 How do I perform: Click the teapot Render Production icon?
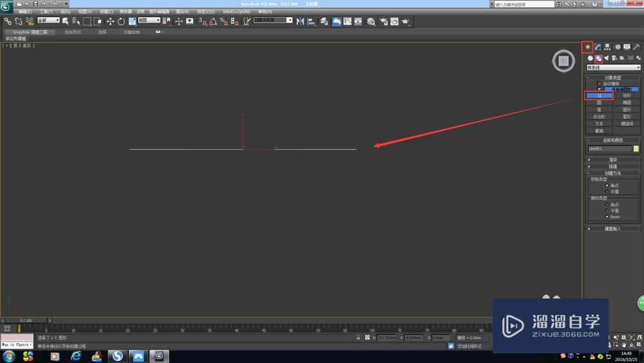(405, 21)
